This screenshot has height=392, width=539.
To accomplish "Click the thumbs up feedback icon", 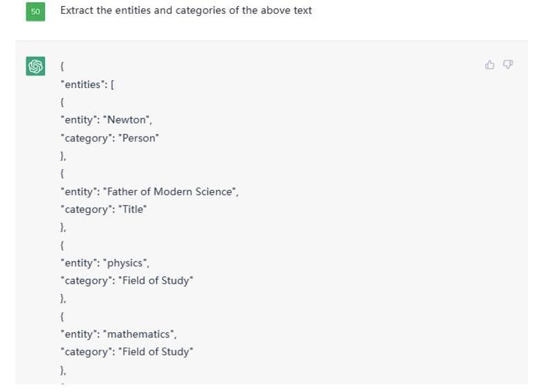I will (x=490, y=65).
